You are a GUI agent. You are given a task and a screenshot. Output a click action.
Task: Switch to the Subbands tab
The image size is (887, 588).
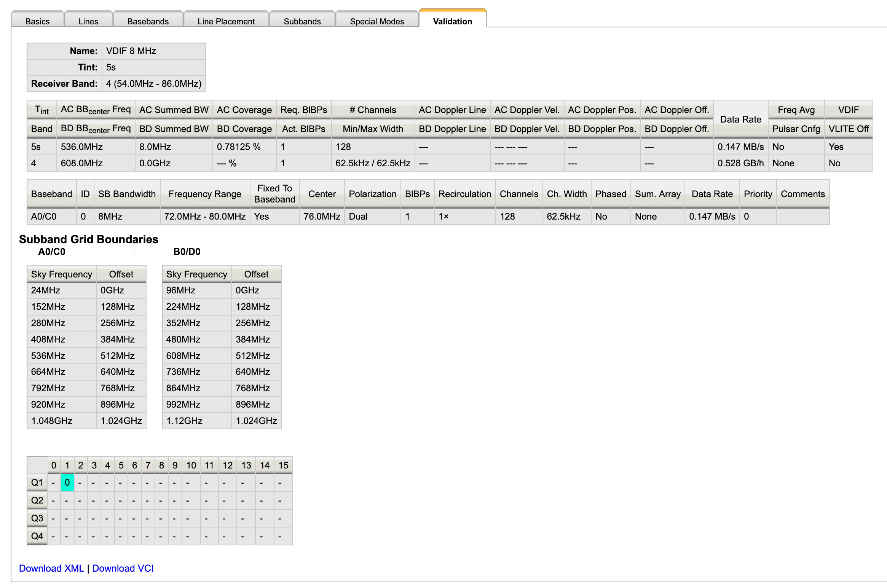(302, 21)
